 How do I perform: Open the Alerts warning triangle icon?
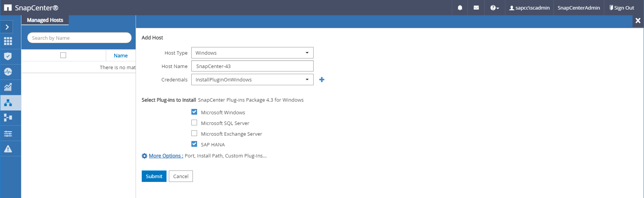point(8,149)
